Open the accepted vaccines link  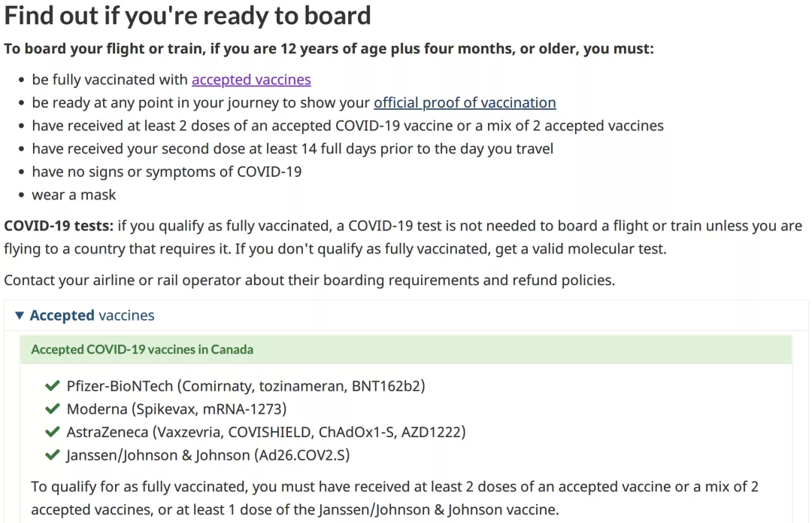tap(251, 79)
